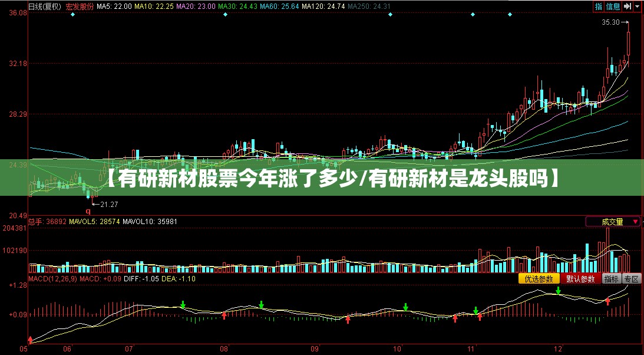Image resolution: width=644 pixels, height=355 pixels.
Task: Click the red buy arrow just after month 11
Action: pos(480,317)
